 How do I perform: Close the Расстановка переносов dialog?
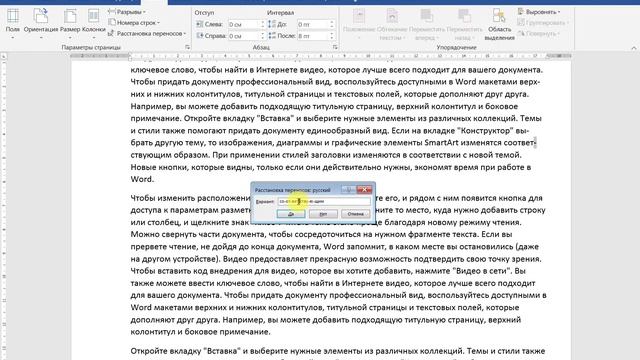364,189
